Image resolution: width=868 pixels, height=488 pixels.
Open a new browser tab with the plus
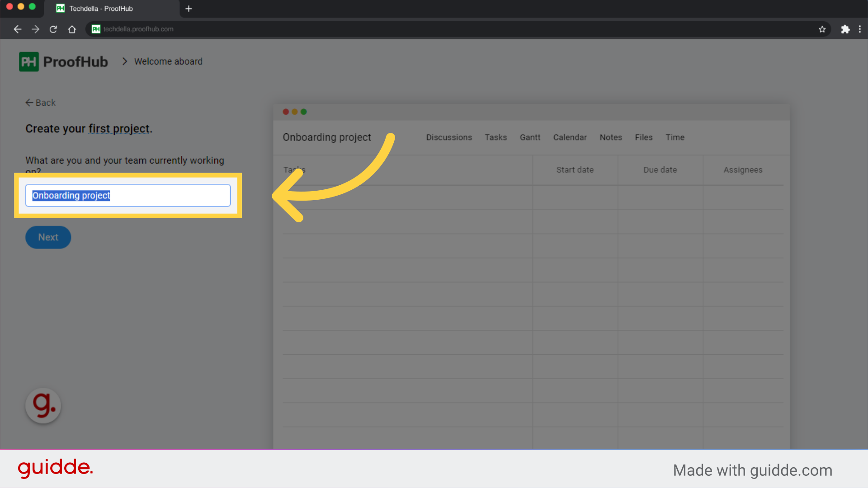tap(189, 9)
